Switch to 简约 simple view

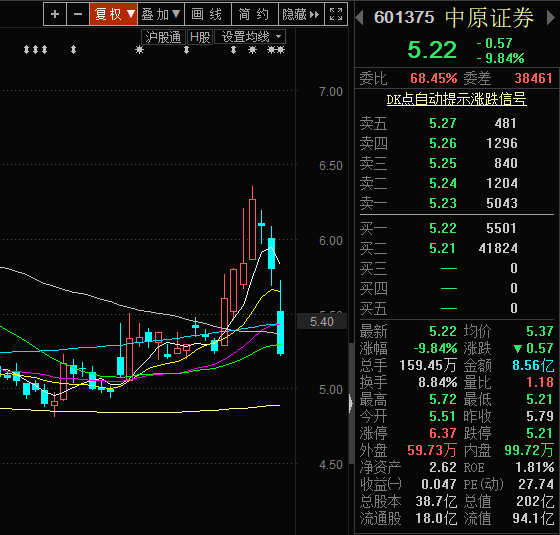click(255, 14)
